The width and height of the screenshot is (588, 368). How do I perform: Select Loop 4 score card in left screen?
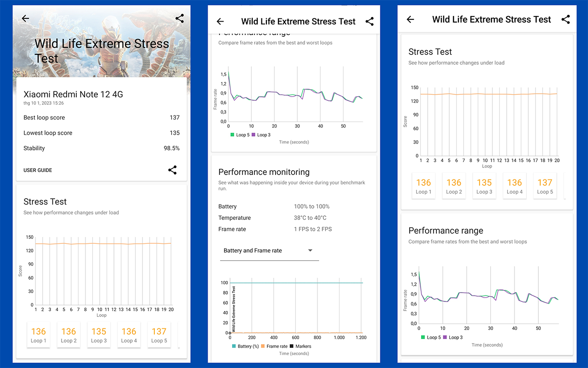click(x=129, y=335)
